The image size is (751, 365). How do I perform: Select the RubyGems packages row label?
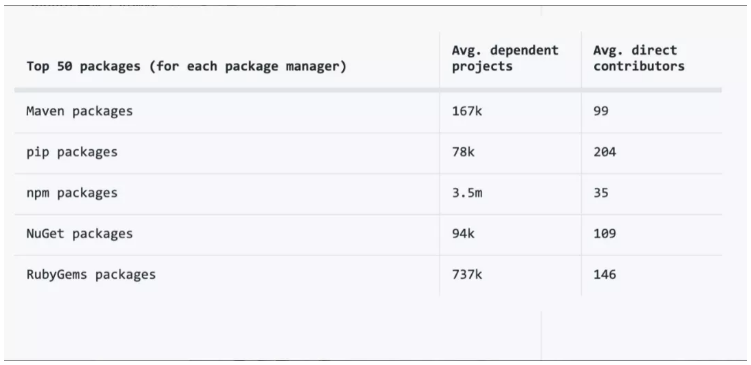91,274
